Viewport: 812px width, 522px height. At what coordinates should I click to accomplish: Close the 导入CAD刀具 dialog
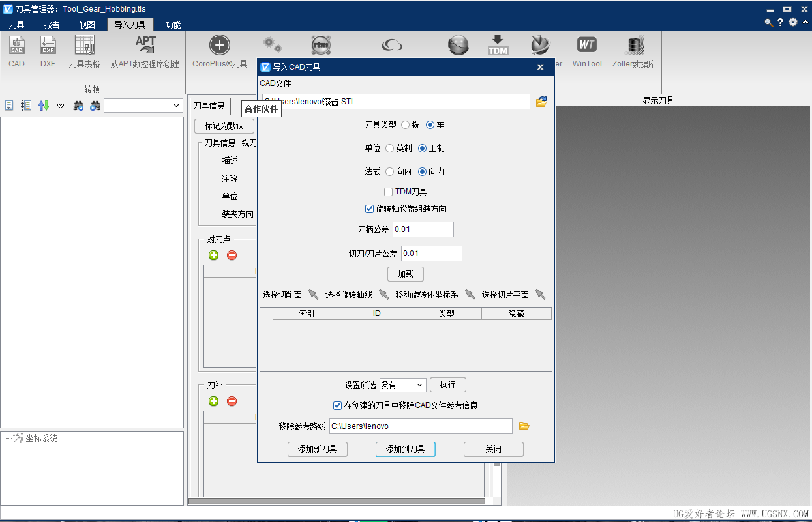point(540,67)
